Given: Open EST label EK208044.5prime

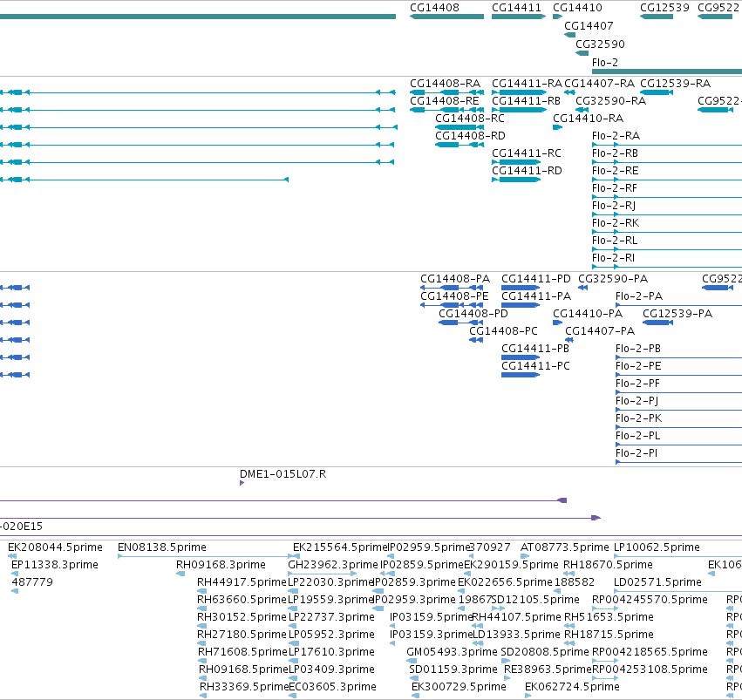Looking at the screenshot, I should [55, 547].
